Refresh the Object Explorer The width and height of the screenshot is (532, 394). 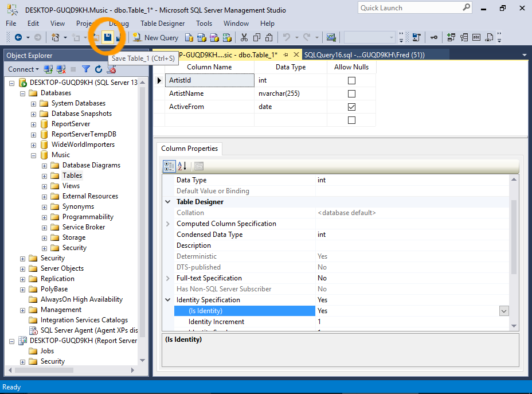tap(97, 69)
